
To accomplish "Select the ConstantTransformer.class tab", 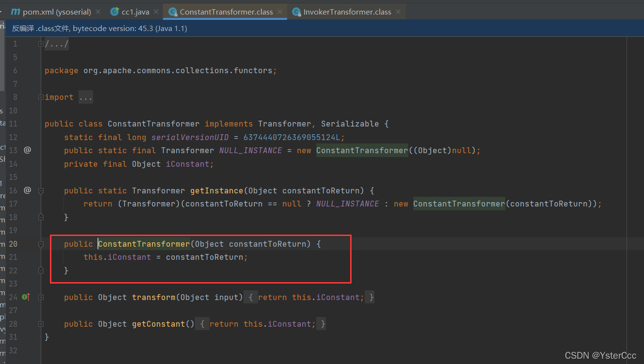I will [225, 12].
